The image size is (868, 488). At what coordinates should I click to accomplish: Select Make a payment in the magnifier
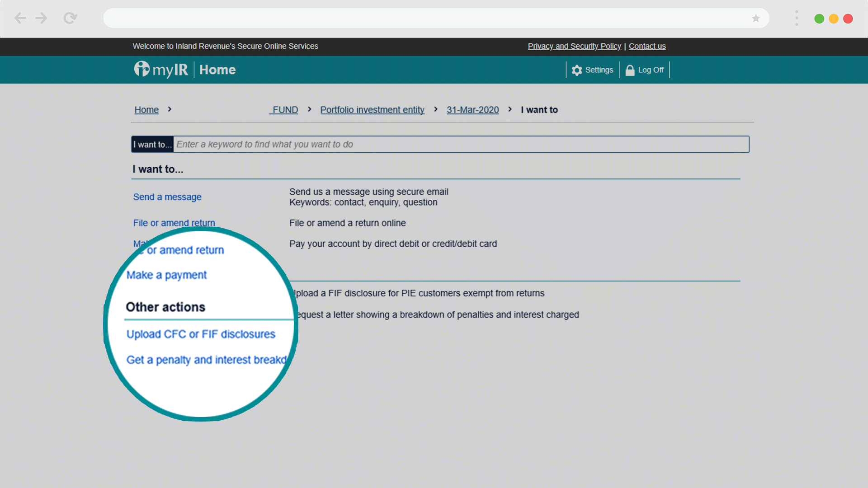(x=166, y=275)
